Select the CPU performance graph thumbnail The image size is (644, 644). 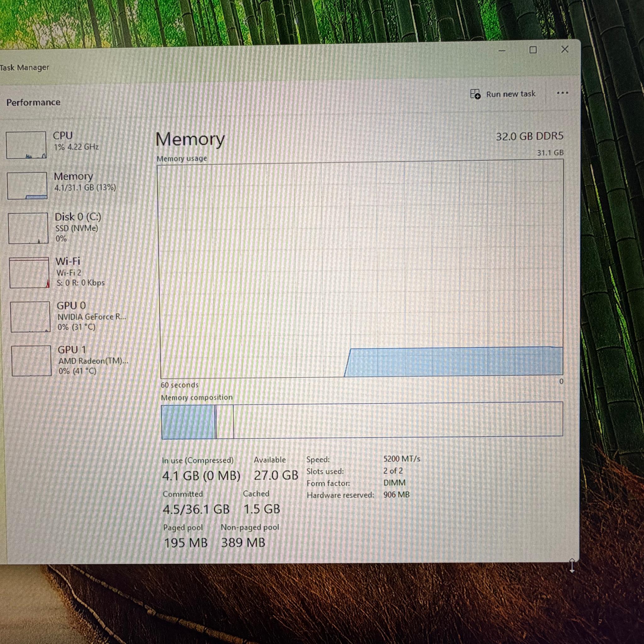[26, 145]
